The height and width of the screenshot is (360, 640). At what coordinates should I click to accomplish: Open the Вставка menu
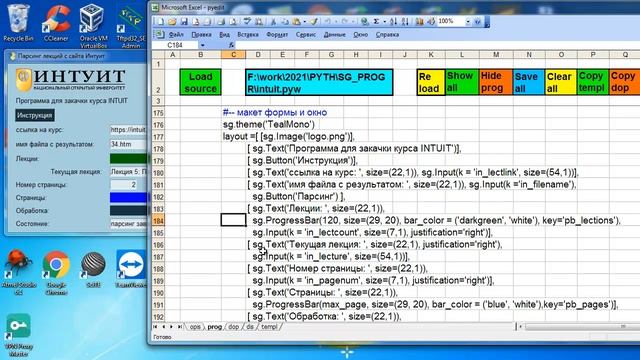(x=248, y=35)
